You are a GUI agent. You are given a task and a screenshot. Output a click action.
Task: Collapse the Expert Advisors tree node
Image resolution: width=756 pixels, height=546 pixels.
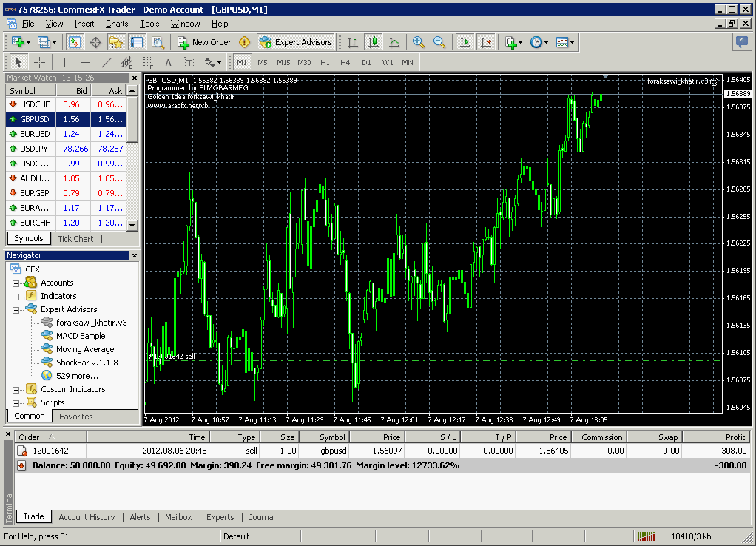click(x=16, y=310)
